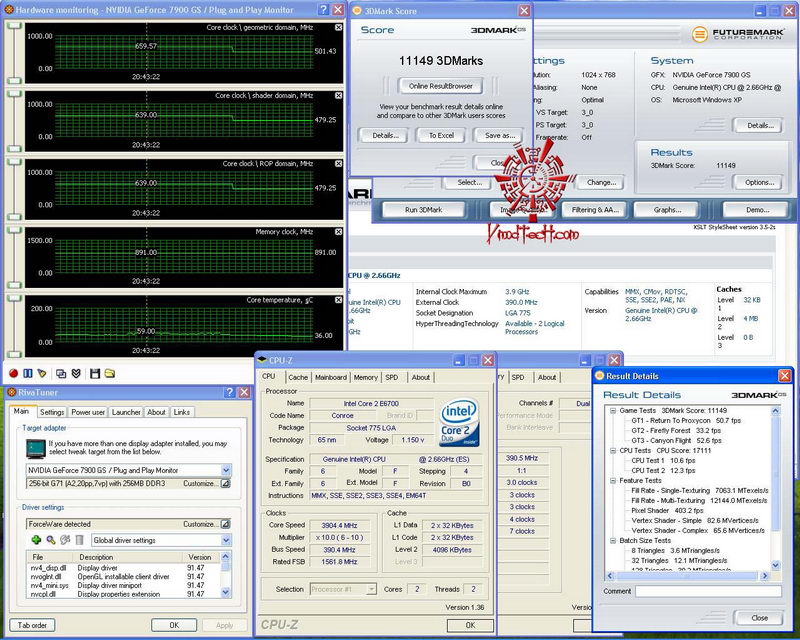Click the clear history brush icon
Image resolution: width=800 pixels, height=640 pixels.
tap(42, 374)
